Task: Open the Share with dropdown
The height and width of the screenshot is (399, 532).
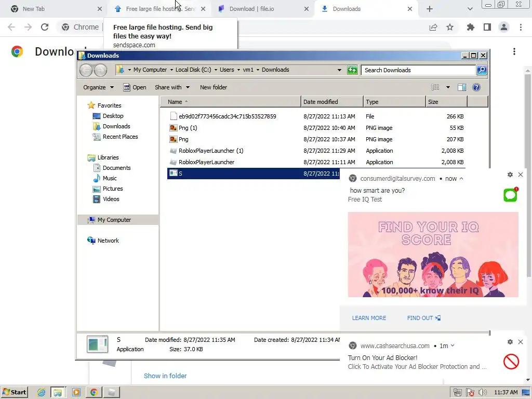Action: point(172,87)
